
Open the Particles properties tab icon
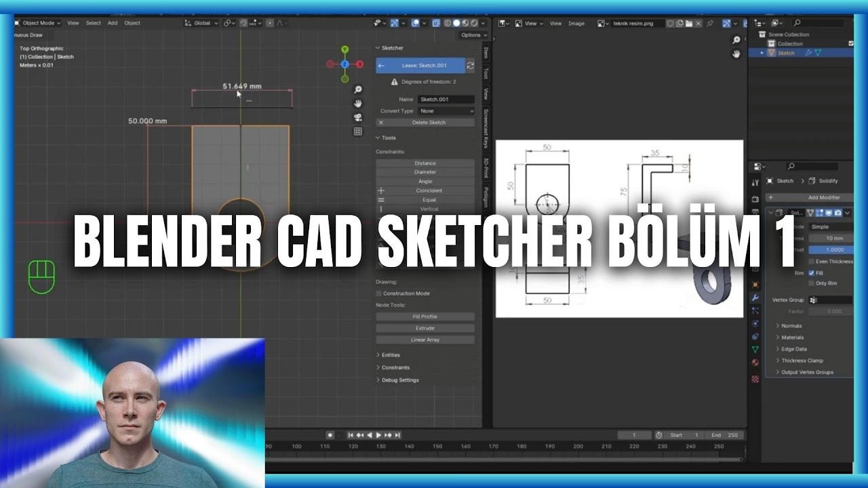755,310
